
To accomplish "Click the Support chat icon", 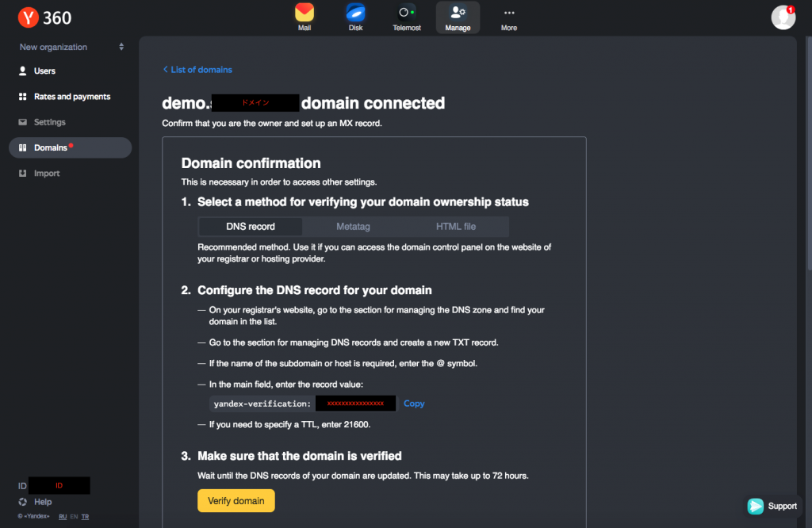I will pyautogui.click(x=756, y=506).
